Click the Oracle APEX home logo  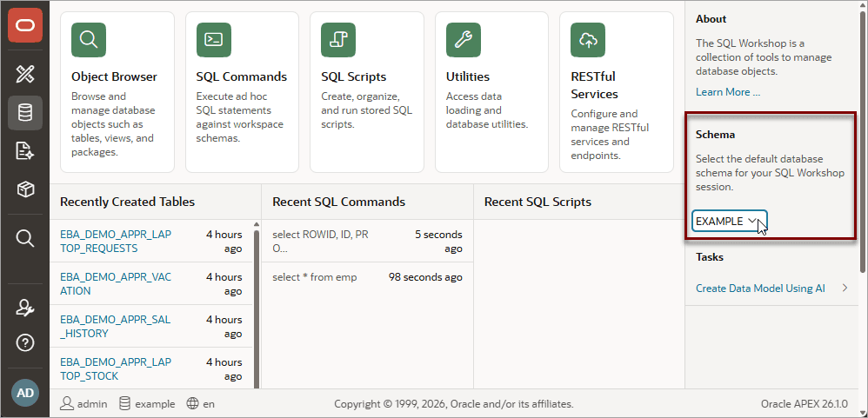25,25
